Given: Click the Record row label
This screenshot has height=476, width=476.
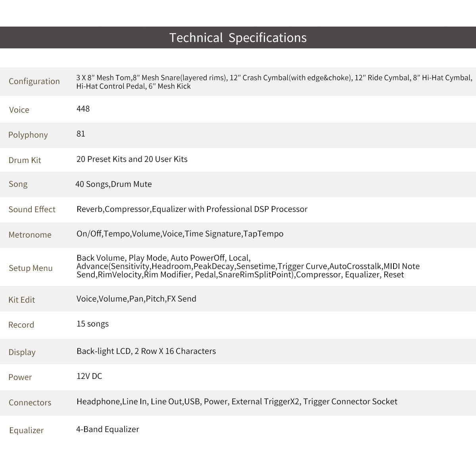Looking at the screenshot, I should point(21,325).
